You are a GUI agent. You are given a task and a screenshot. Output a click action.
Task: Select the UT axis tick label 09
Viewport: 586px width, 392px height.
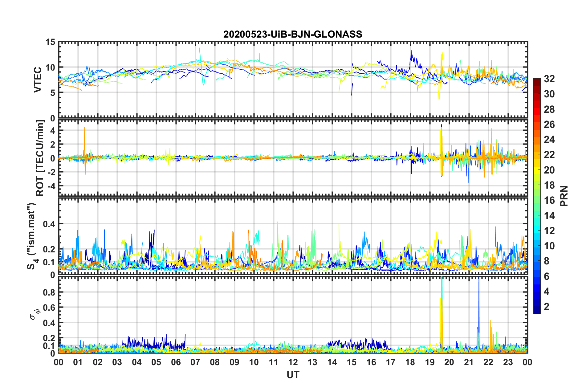[x=234, y=362]
